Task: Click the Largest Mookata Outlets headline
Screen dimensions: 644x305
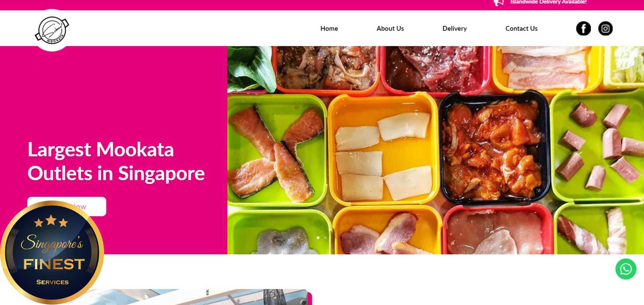Action: 116,161
